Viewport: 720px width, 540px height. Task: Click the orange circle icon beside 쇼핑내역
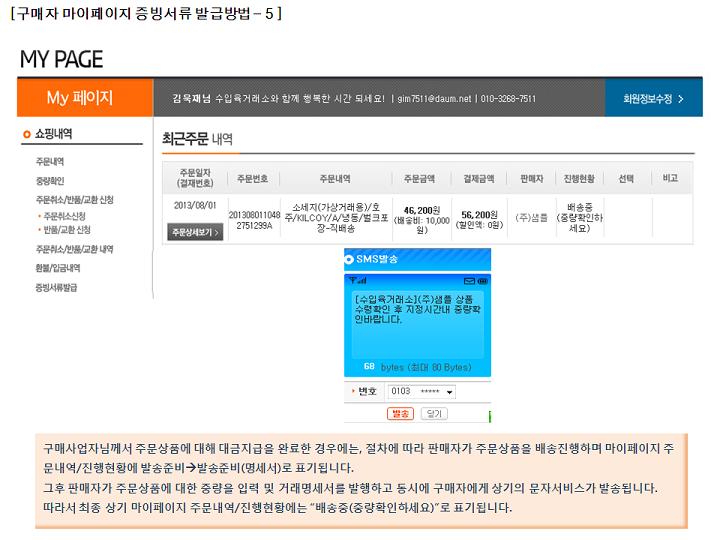point(26,134)
